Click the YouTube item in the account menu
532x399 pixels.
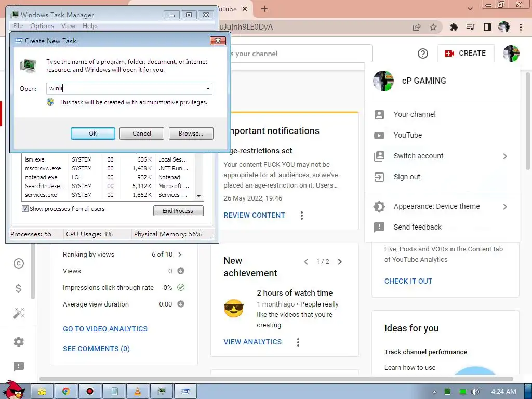tap(442, 135)
